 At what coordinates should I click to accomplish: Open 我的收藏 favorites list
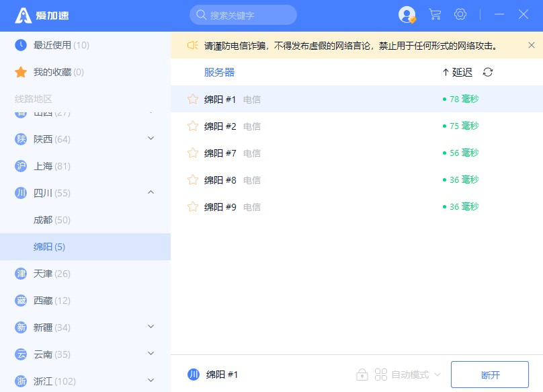[58, 72]
